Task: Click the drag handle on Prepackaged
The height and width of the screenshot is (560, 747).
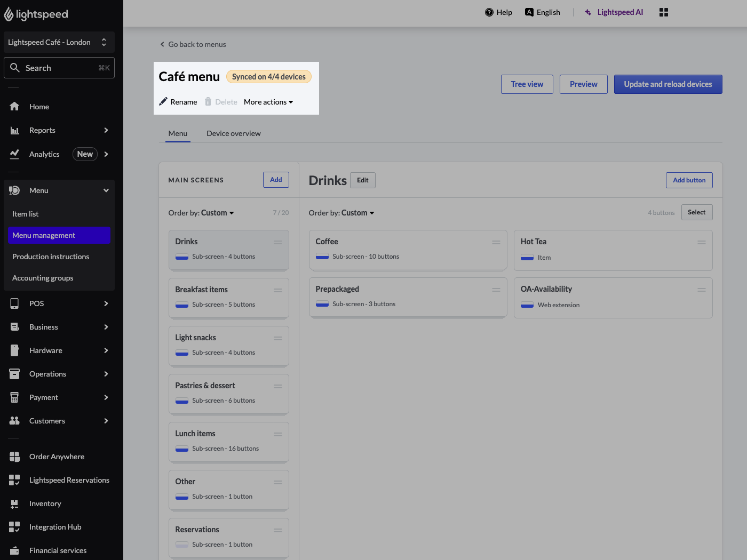Action: tap(496, 290)
